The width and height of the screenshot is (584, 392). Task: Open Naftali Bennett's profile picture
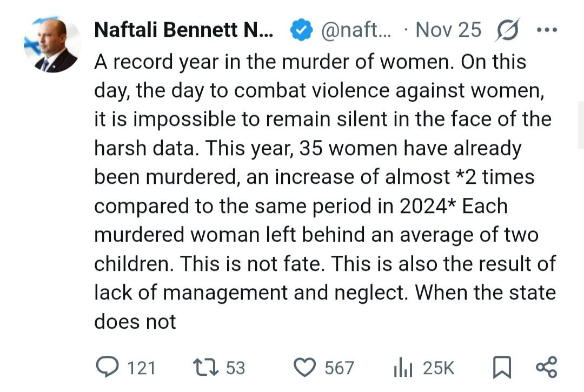pos(52,45)
